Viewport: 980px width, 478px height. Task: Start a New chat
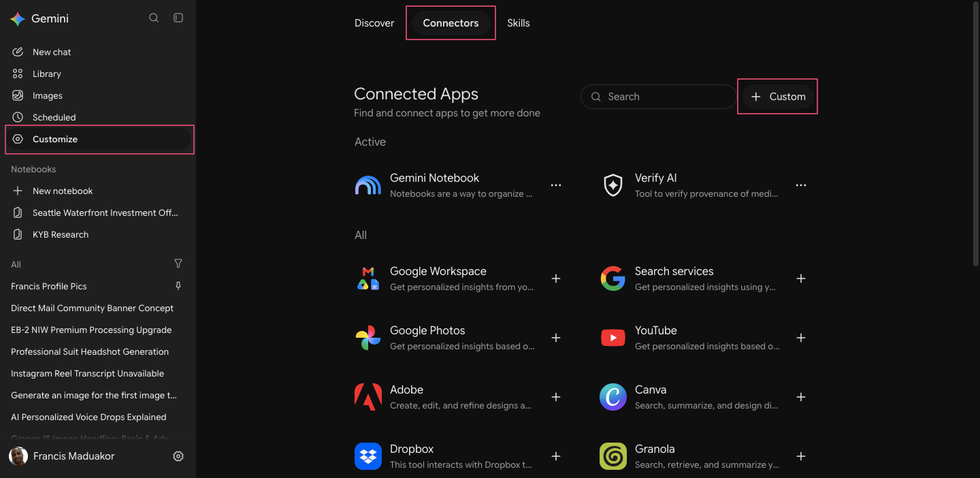tap(98, 52)
